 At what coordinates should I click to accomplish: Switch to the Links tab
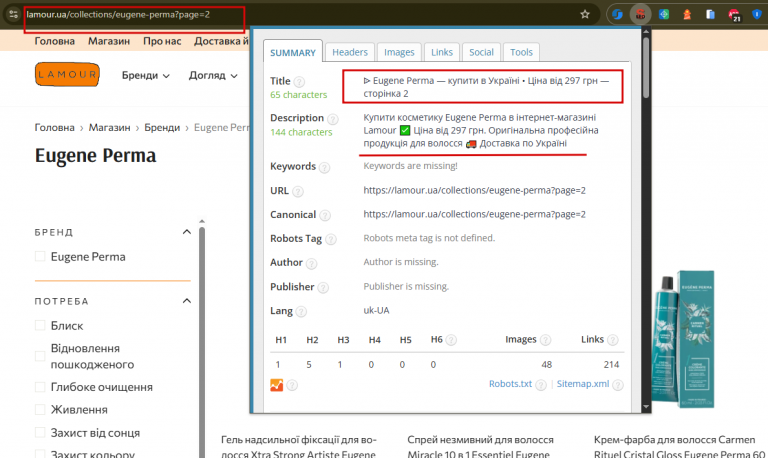[x=442, y=52]
